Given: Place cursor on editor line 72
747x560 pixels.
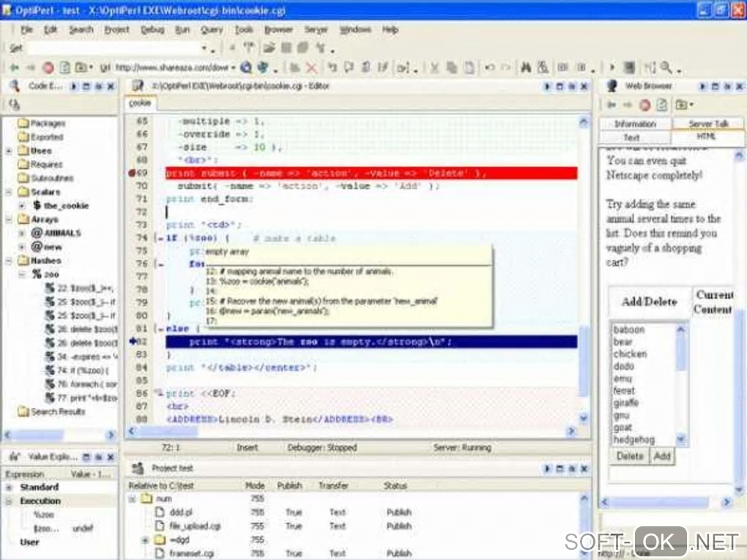Looking at the screenshot, I should click(371, 212).
